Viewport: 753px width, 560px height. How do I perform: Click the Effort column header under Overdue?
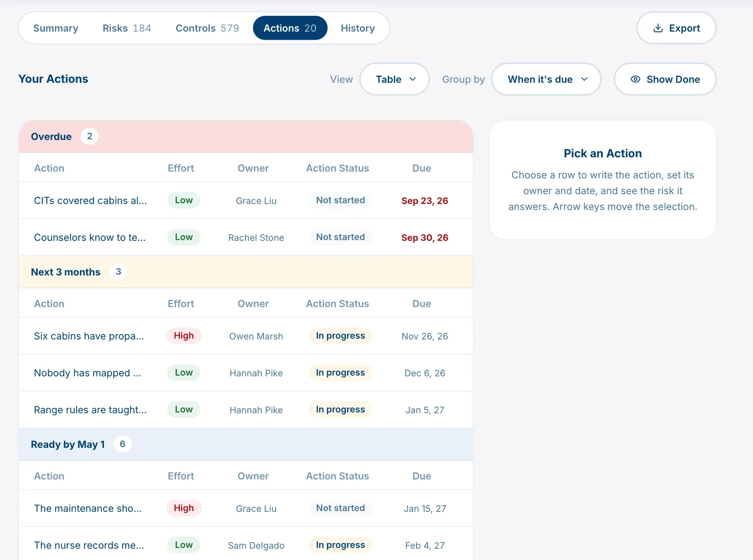tap(181, 168)
